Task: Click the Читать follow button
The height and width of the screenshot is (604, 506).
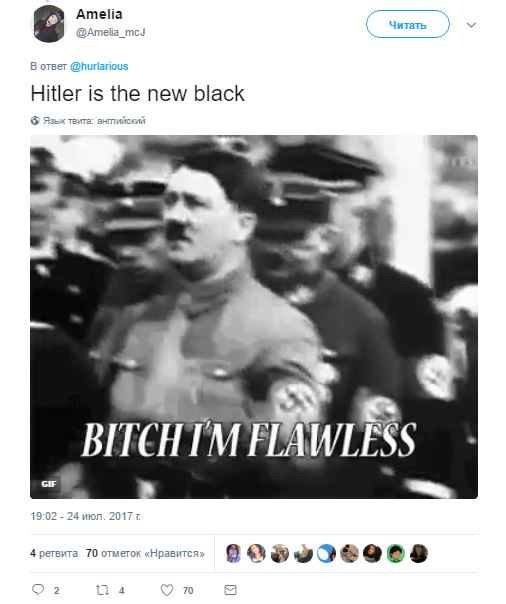Action: 407,24
